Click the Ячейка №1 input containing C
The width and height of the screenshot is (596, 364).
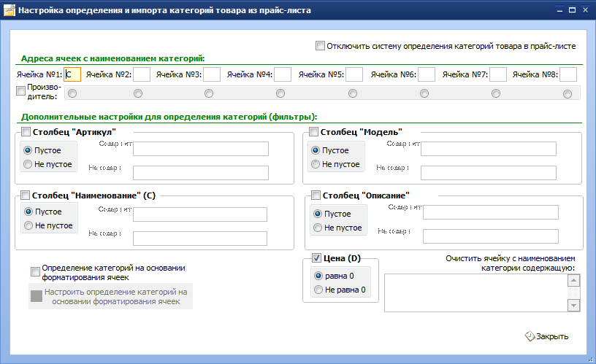click(72, 74)
